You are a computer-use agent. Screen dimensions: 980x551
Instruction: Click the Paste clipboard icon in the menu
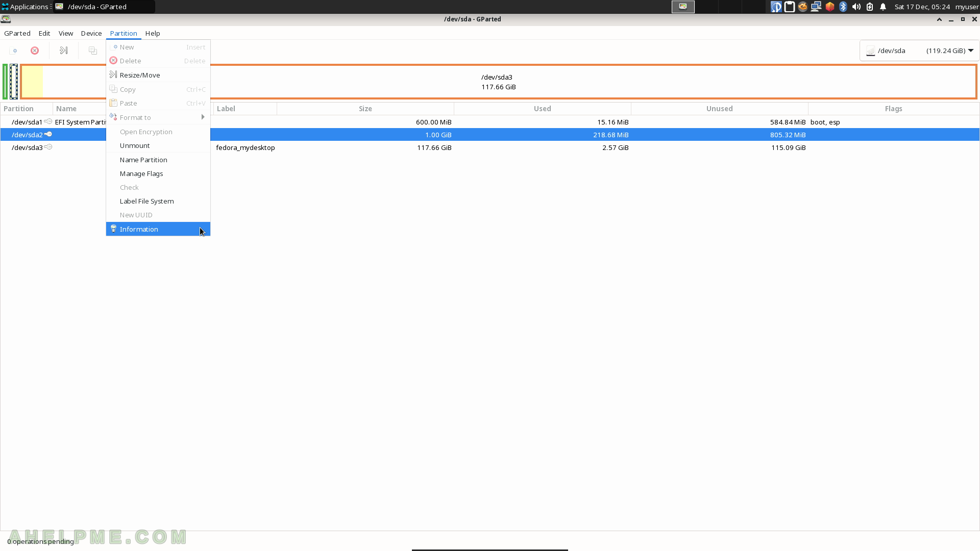113,103
